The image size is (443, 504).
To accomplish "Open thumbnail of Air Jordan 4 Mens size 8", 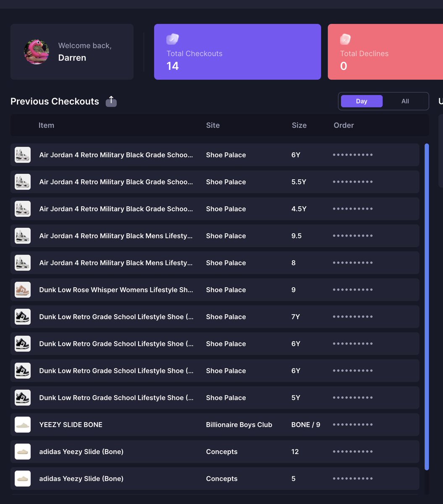I will pyautogui.click(x=23, y=263).
